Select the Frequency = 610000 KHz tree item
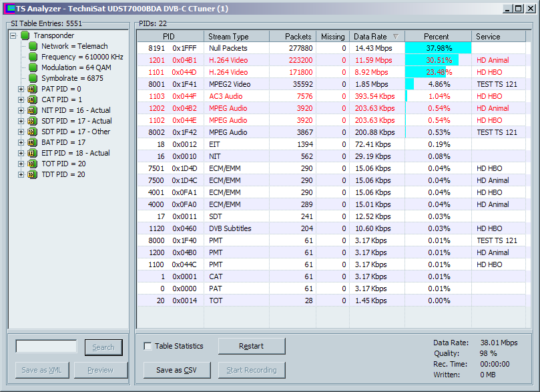Image resolution: width=540 pixels, height=392 pixels. pyautogui.click(x=82, y=57)
